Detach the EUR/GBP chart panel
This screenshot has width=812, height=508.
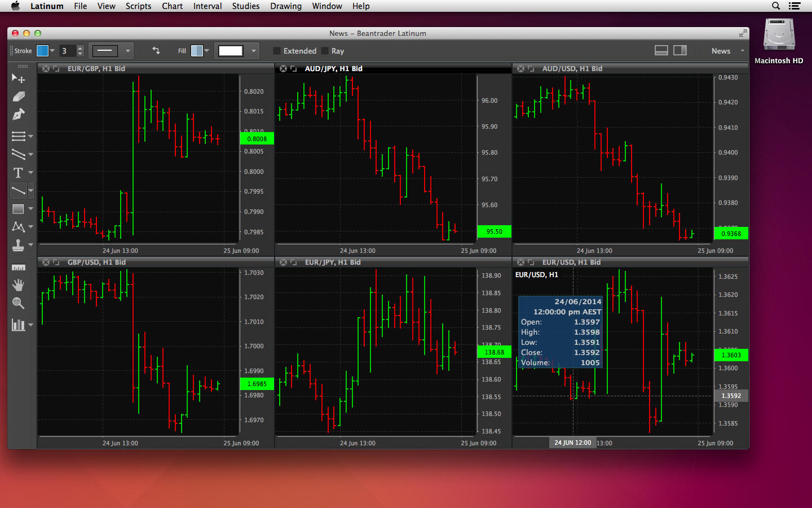56,69
